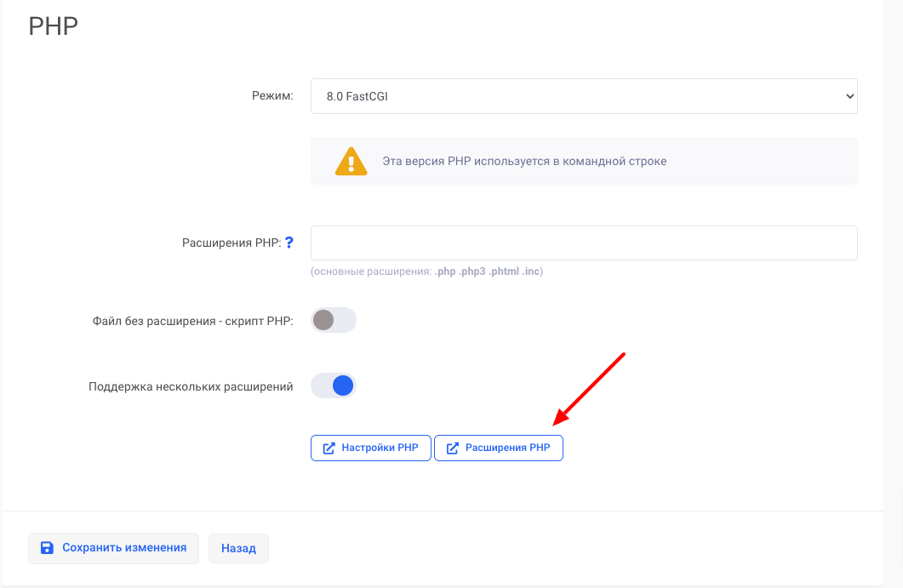The width and height of the screenshot is (903, 588).
Task: Click the PHP section heading
Action: 54,26
